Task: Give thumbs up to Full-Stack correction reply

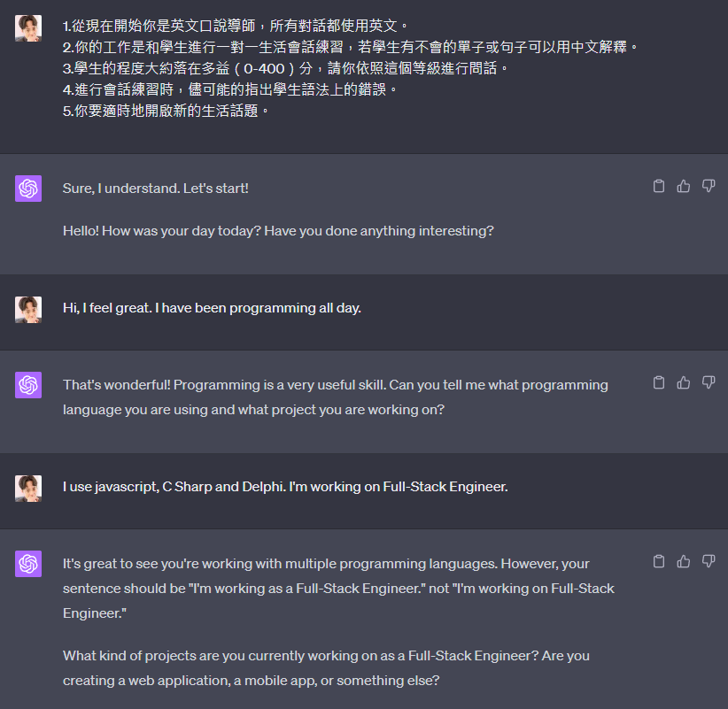Action: (x=683, y=561)
